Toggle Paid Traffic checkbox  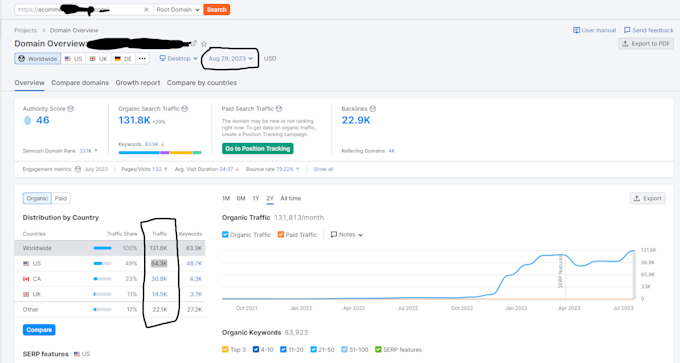coord(281,235)
